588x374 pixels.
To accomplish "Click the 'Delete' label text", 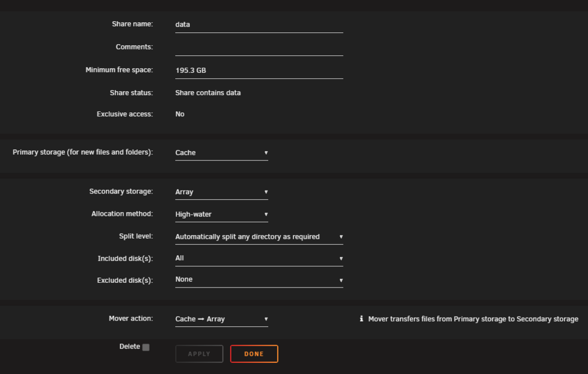I will click(129, 346).
